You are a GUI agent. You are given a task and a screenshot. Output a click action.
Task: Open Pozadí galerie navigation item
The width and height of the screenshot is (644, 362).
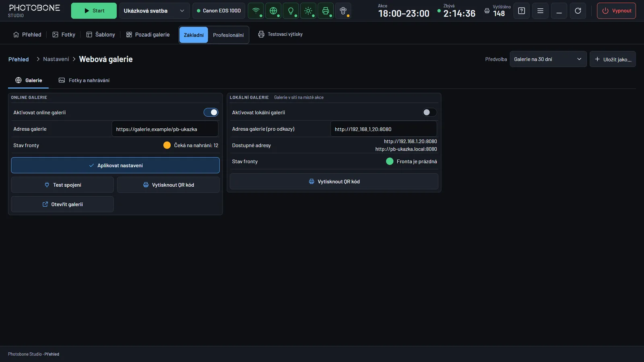148,35
